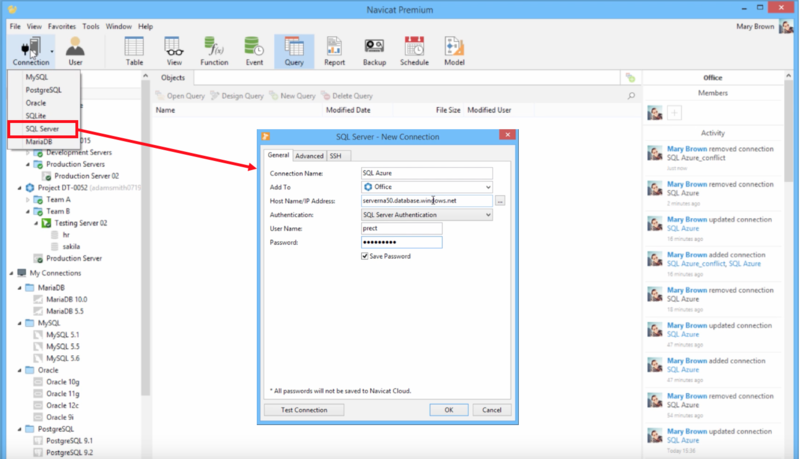
Task: Select the Function toolbar icon
Action: [214, 51]
